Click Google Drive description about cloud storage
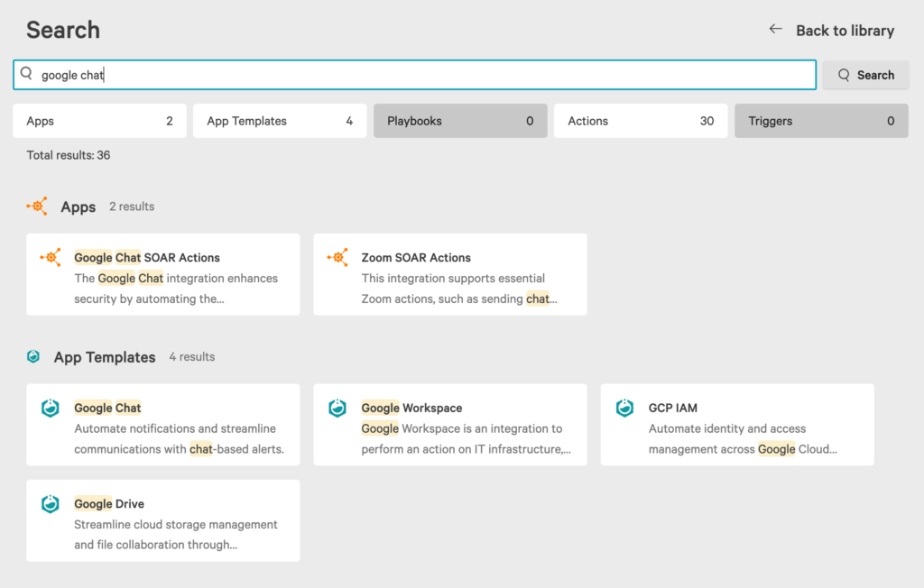 [176, 535]
